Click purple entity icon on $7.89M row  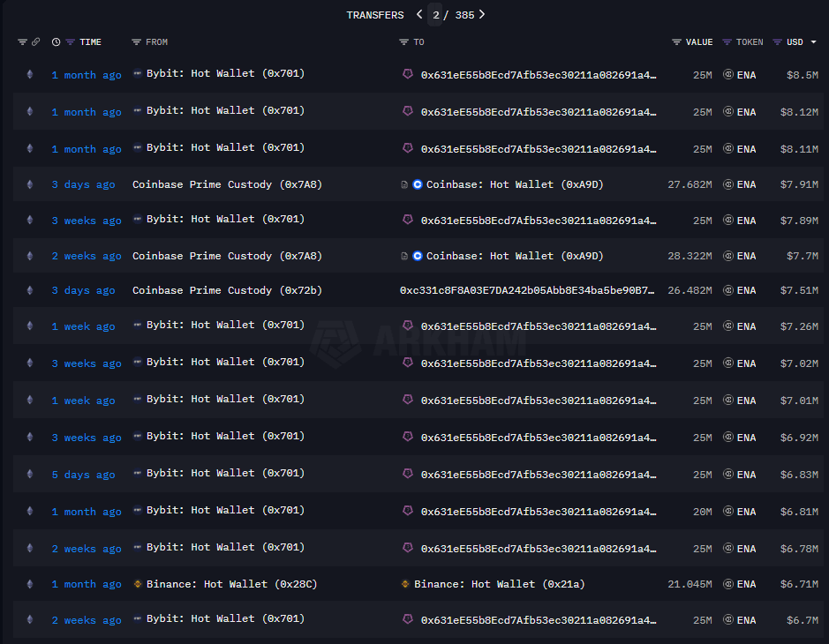(408, 219)
